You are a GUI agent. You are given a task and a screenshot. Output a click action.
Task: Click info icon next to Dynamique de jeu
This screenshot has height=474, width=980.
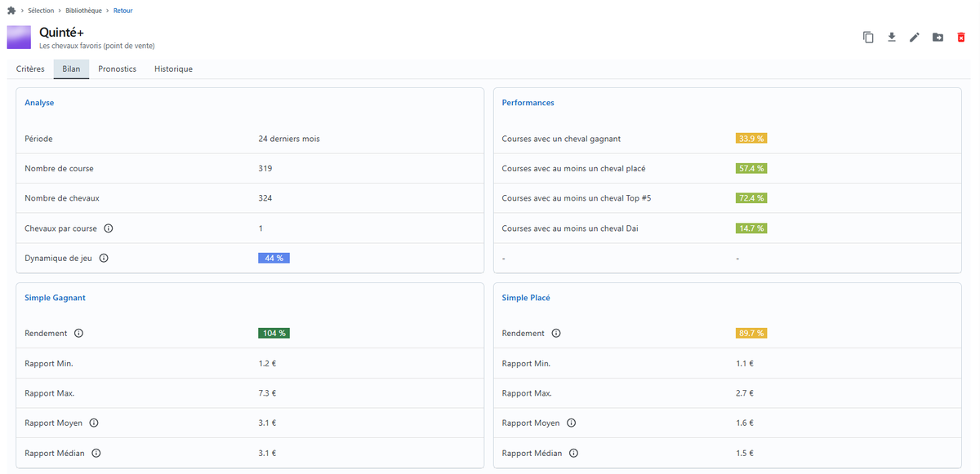(104, 258)
